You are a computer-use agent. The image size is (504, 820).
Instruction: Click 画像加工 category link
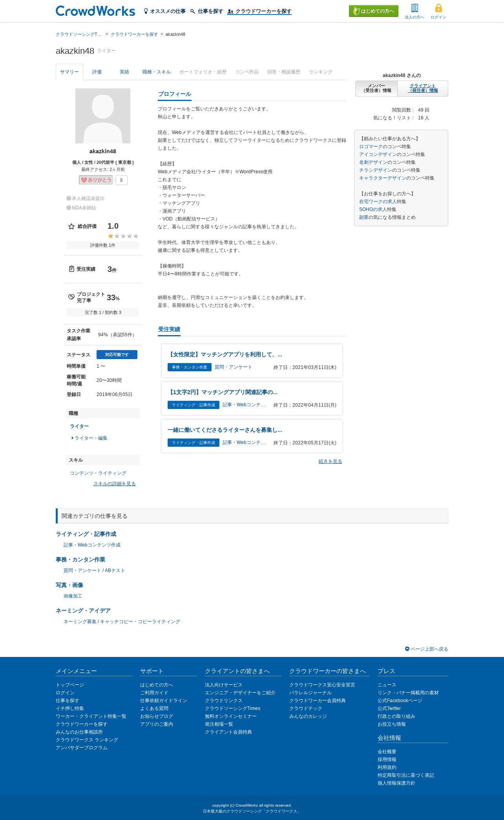[73, 596]
